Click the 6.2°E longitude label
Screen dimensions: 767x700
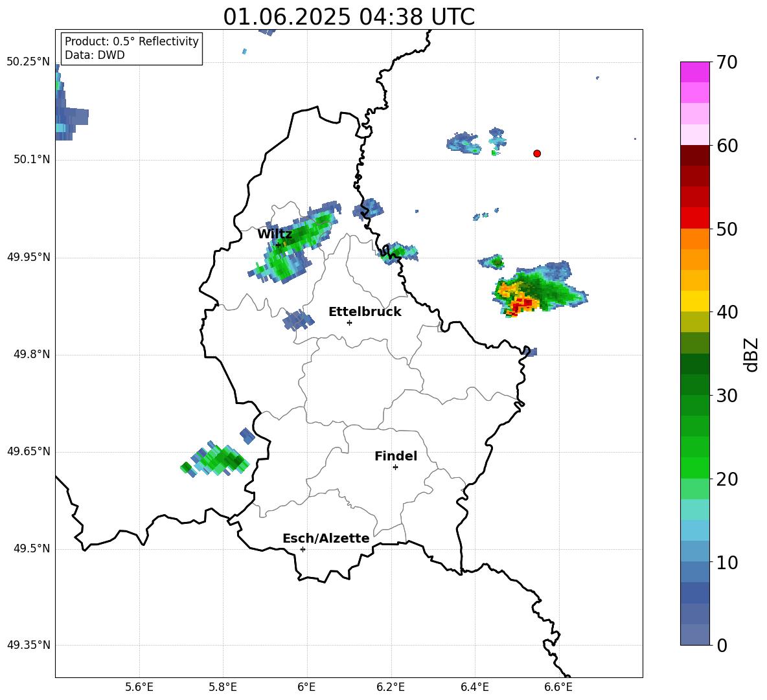point(391,687)
